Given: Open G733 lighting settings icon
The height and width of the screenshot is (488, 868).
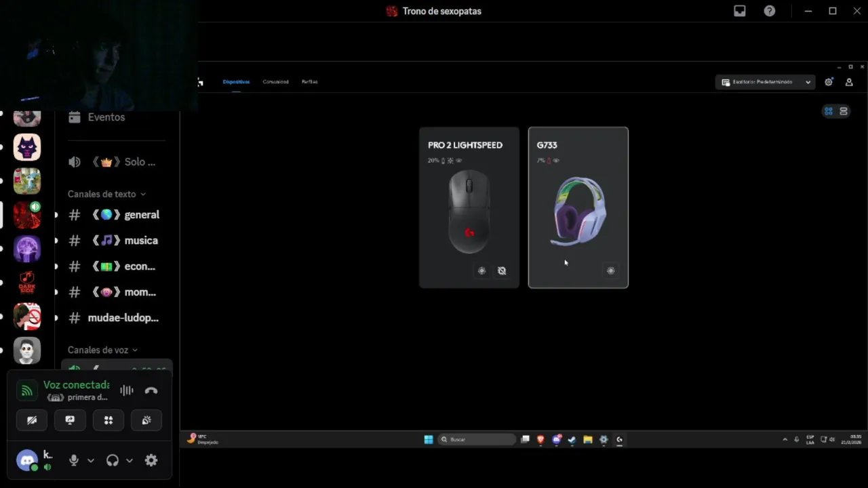Looking at the screenshot, I should pos(610,270).
